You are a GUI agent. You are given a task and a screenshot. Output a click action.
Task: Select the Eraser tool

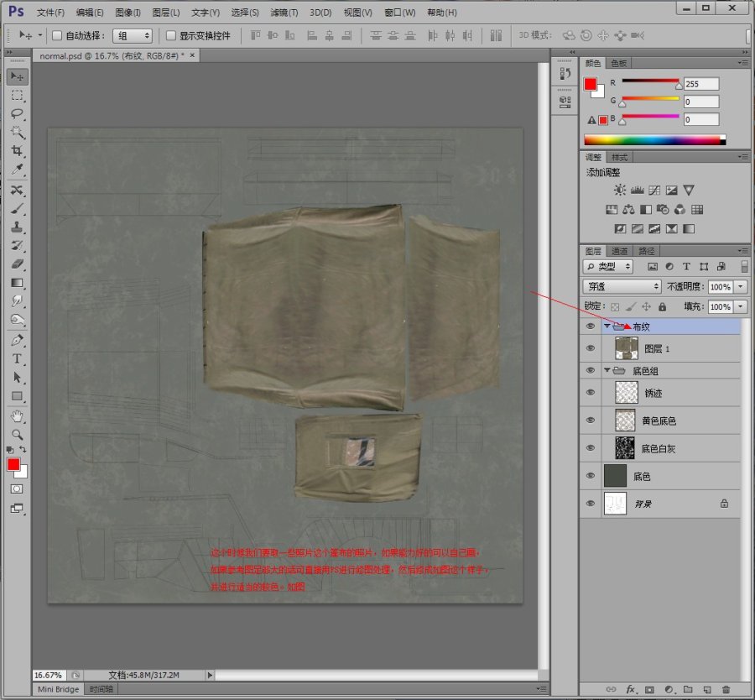18,264
